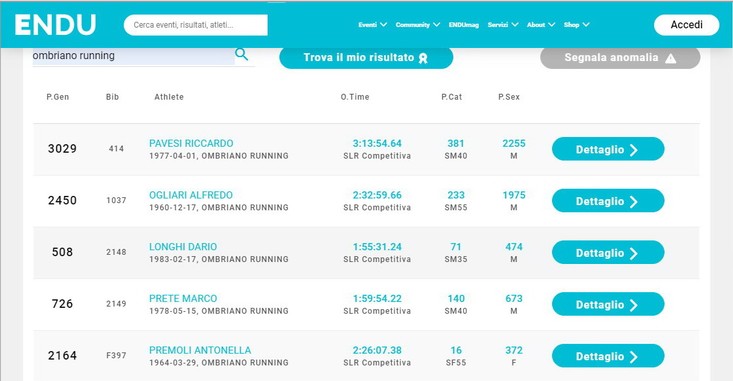Open Dettaglio for Ogliari Alfredo
Viewport: 733px width, 381px height.
click(608, 201)
